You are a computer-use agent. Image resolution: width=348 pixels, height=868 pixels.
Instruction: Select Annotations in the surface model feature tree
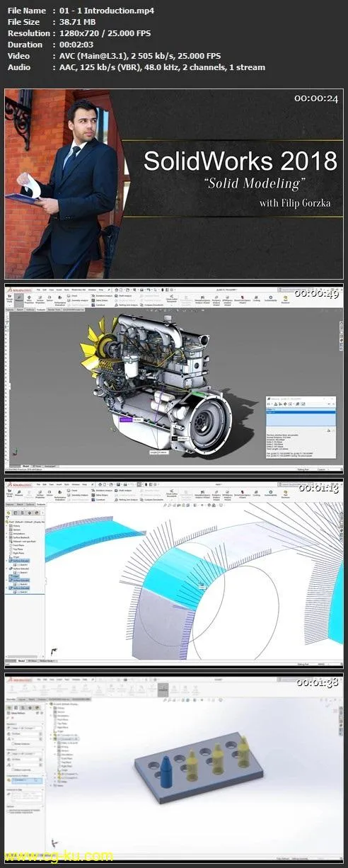click(18, 533)
